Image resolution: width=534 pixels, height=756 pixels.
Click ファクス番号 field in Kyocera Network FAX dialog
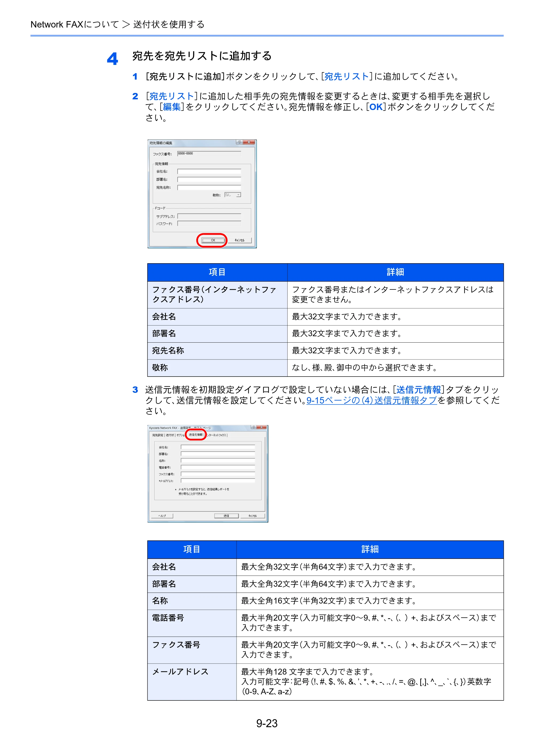[218, 474]
